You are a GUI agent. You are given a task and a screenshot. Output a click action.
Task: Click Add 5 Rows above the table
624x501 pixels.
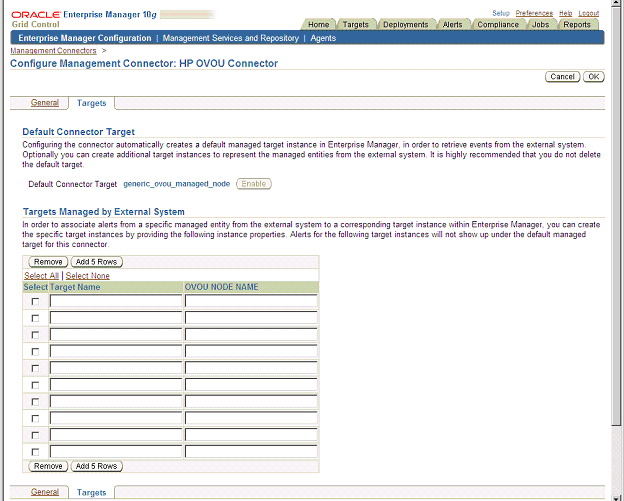96,262
